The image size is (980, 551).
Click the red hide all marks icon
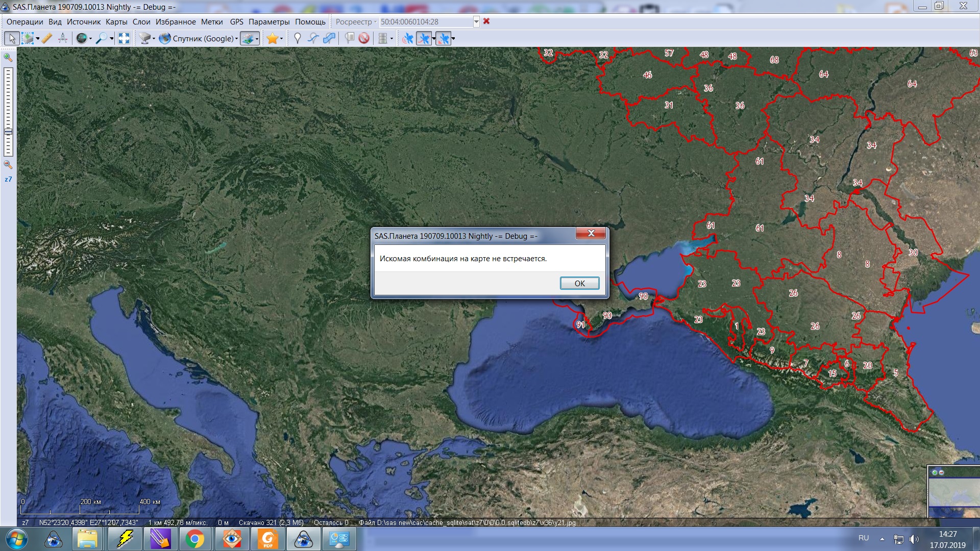coord(364,38)
